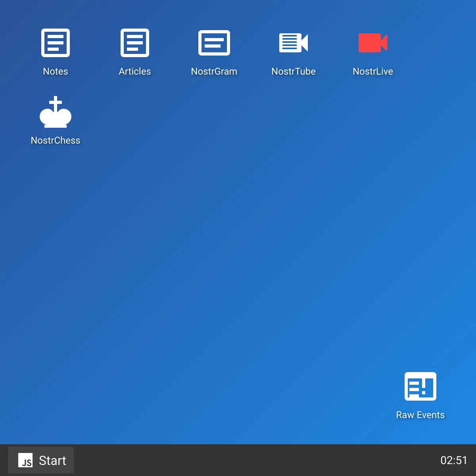Launch the NostrTube video icon
The image size is (476, 476).
tap(294, 43)
